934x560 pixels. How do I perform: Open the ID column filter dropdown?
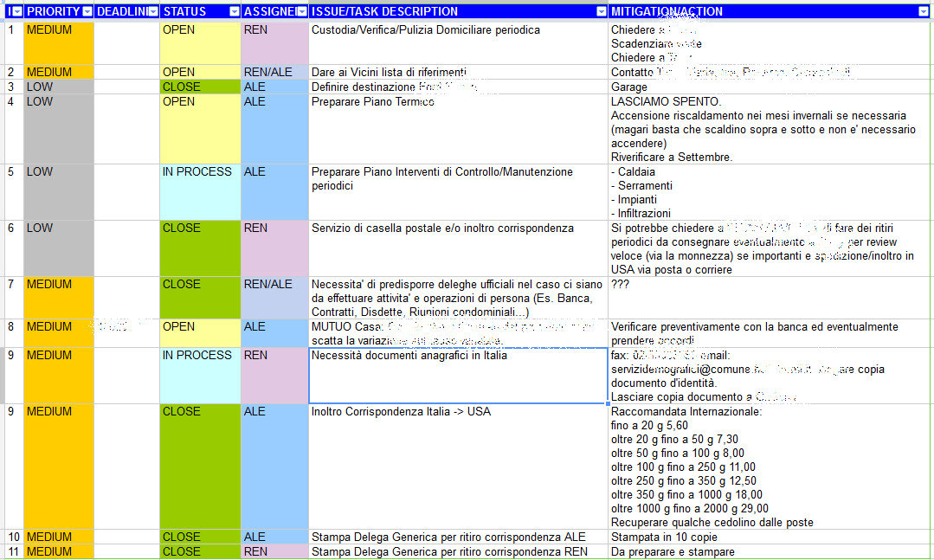point(17,11)
